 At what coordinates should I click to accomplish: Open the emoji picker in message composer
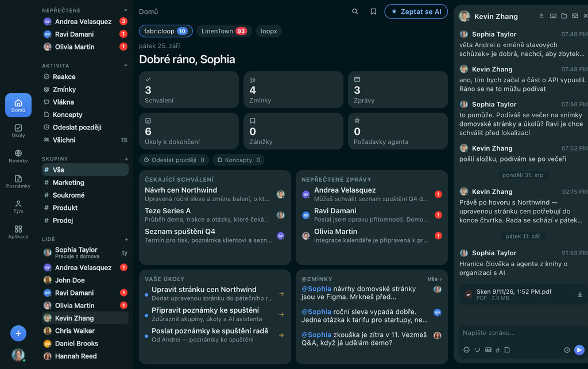(466, 350)
